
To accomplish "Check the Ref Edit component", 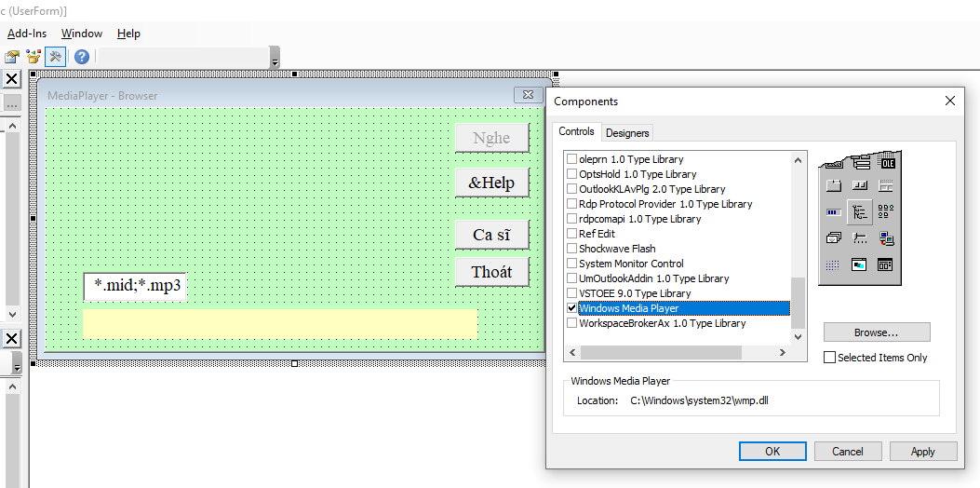I will (571, 234).
